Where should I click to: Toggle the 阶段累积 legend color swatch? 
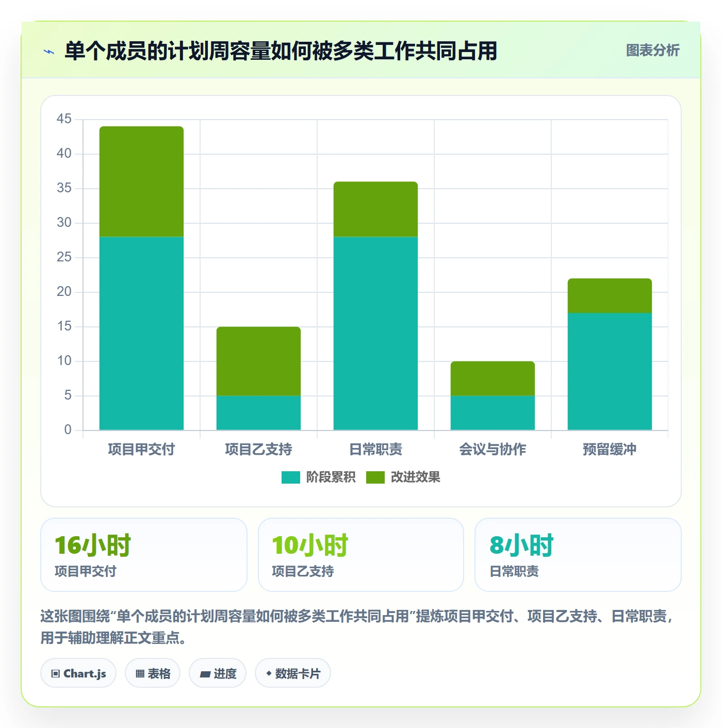(291, 477)
